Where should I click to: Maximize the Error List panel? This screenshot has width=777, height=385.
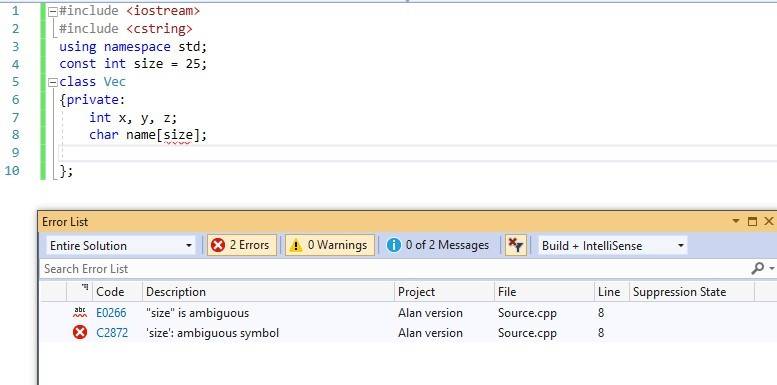(x=752, y=221)
